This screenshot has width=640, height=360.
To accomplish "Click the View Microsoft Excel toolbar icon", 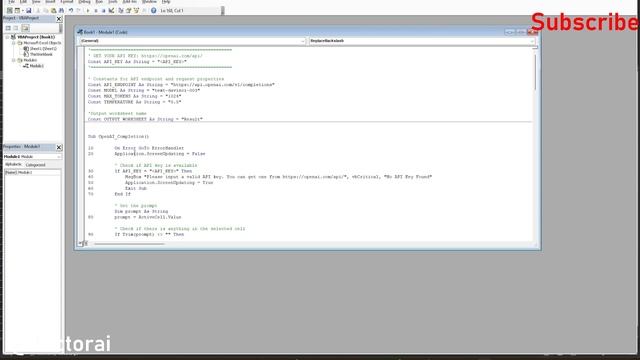I will [x=9, y=11].
